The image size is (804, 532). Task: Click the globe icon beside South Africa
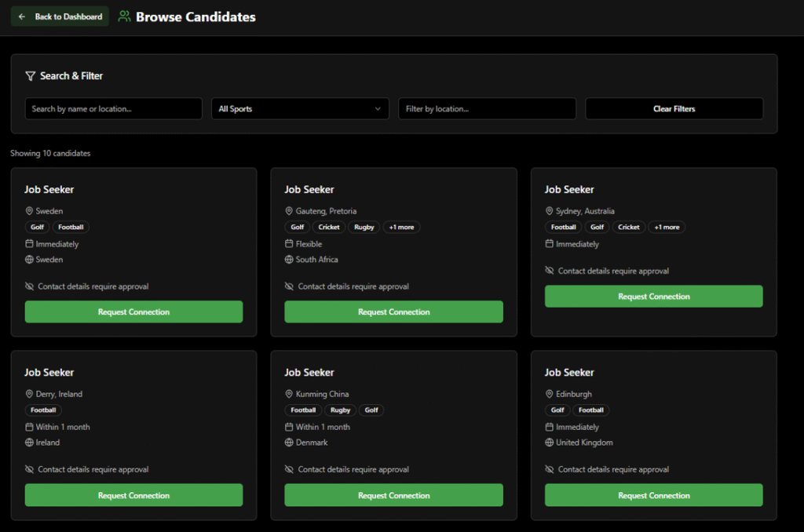point(289,260)
